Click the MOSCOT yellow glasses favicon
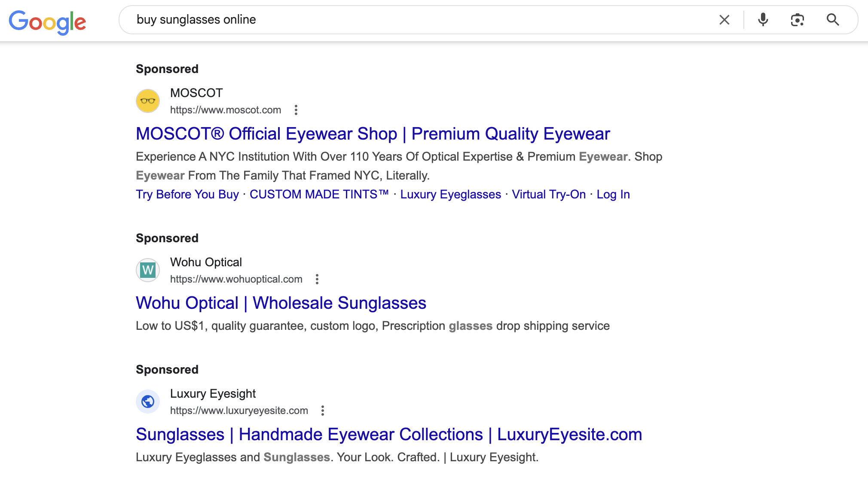Image resolution: width=868 pixels, height=481 pixels. [148, 101]
